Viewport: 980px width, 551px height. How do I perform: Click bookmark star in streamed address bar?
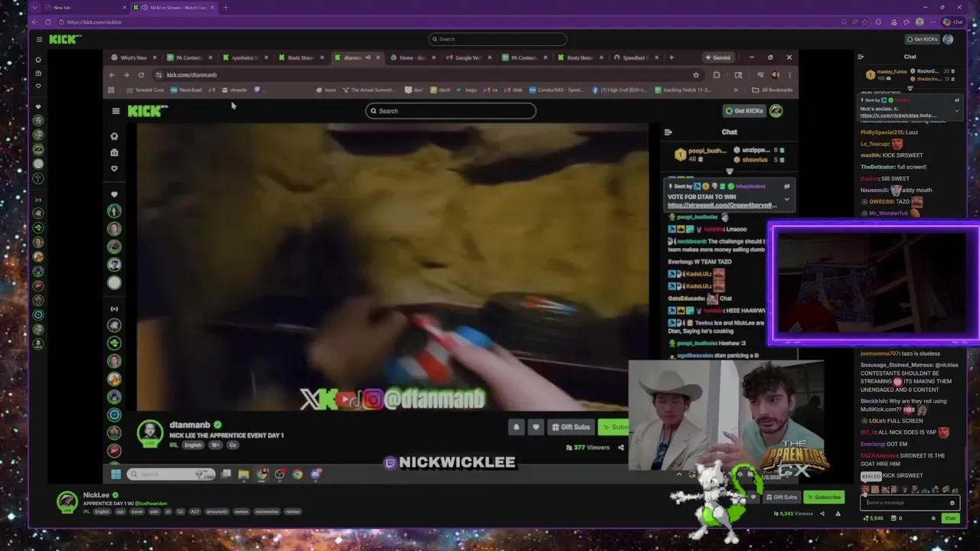click(696, 75)
